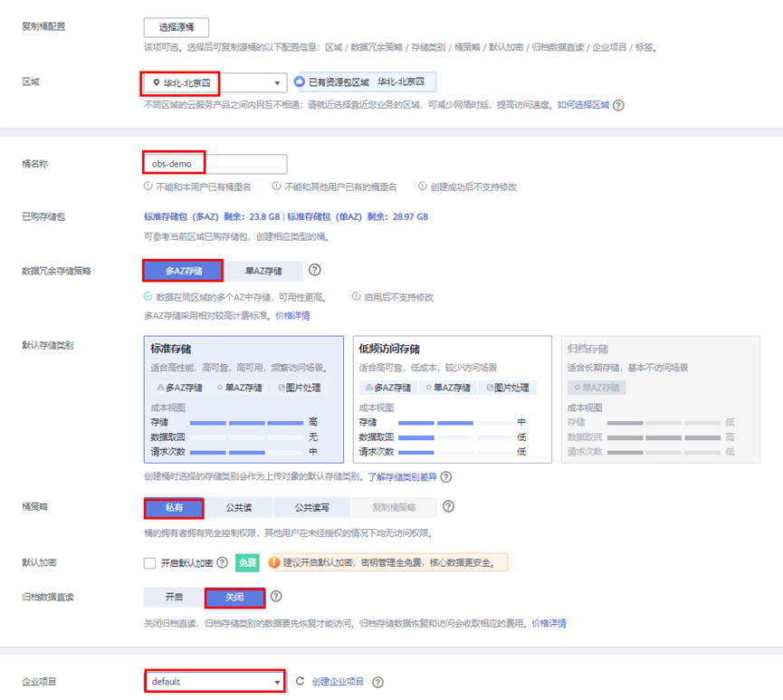783x700 pixels.
Task: Turn 归档数据直读 to 开启
Action: pos(174,597)
